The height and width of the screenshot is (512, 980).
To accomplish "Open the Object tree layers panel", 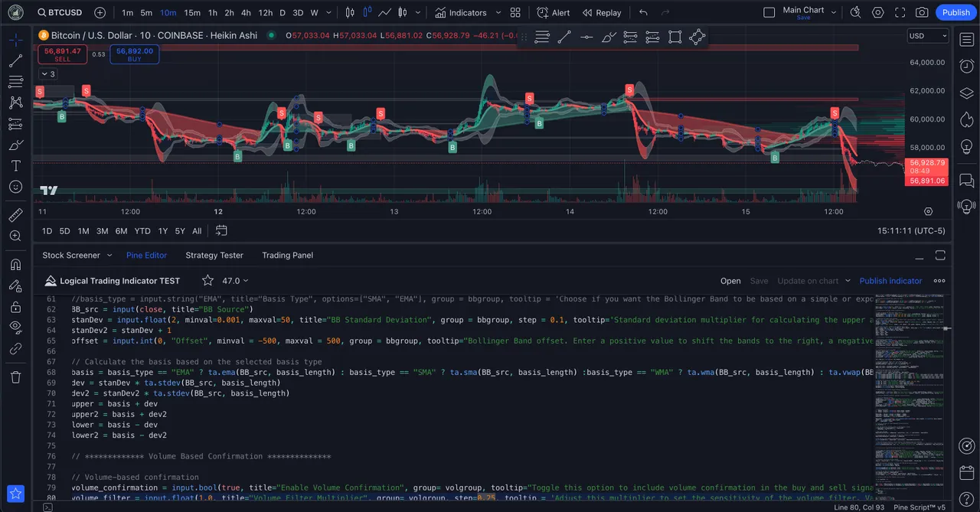I will pos(966,93).
